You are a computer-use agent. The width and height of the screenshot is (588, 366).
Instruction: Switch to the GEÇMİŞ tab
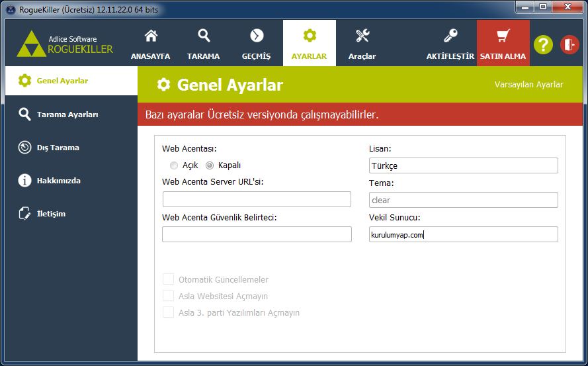[257, 43]
